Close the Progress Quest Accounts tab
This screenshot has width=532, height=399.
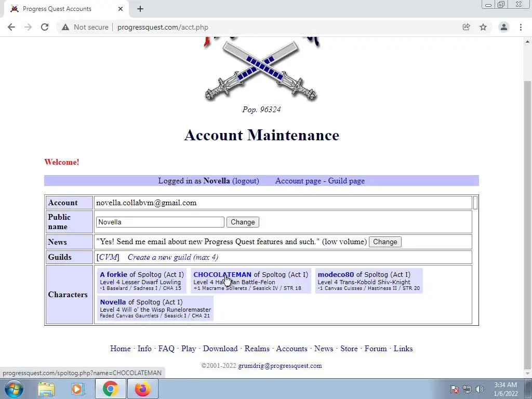(121, 9)
